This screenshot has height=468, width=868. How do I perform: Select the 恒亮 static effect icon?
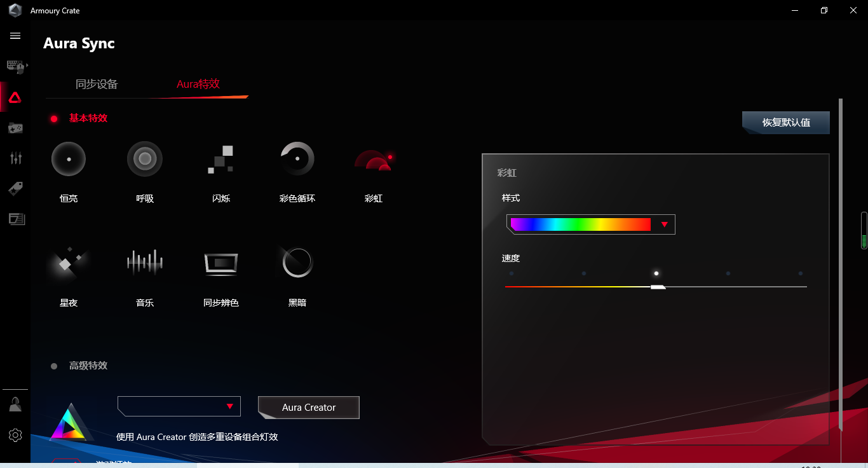69,158
